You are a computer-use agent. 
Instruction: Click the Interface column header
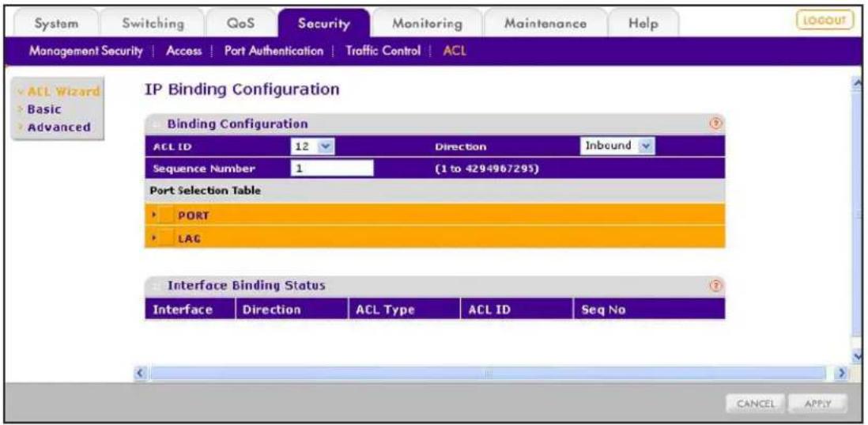190,309
